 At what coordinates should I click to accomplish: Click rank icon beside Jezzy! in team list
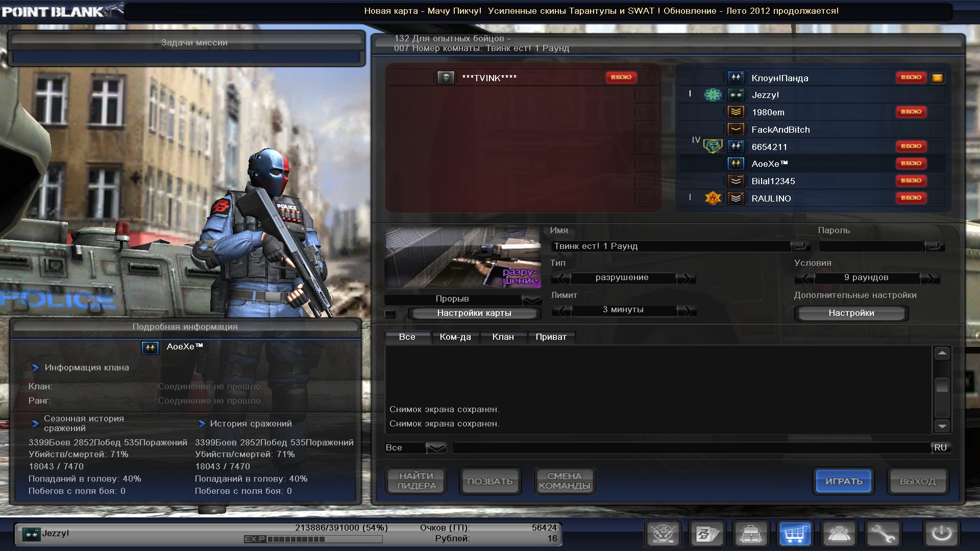[x=736, y=95]
